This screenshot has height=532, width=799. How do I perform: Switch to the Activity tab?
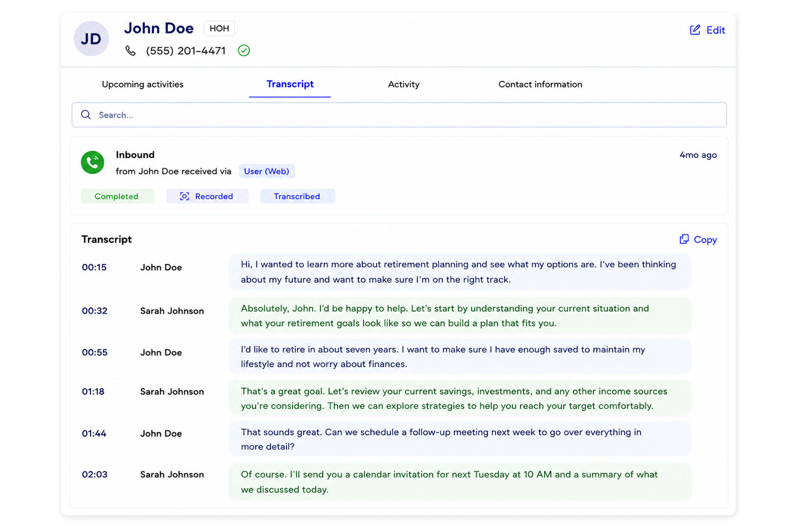coord(403,84)
